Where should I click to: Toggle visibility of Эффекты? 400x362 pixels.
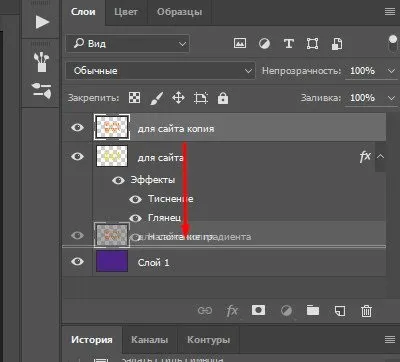click(118, 180)
